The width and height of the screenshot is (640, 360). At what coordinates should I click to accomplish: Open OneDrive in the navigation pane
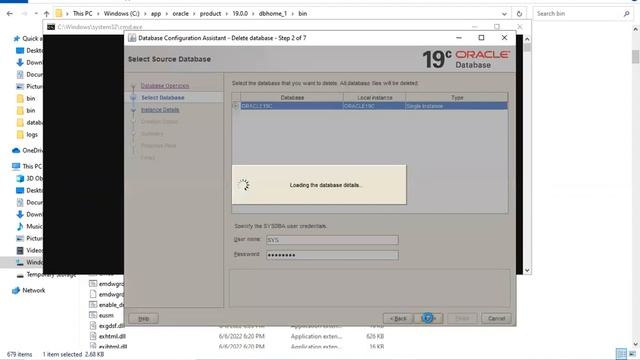click(x=28, y=150)
